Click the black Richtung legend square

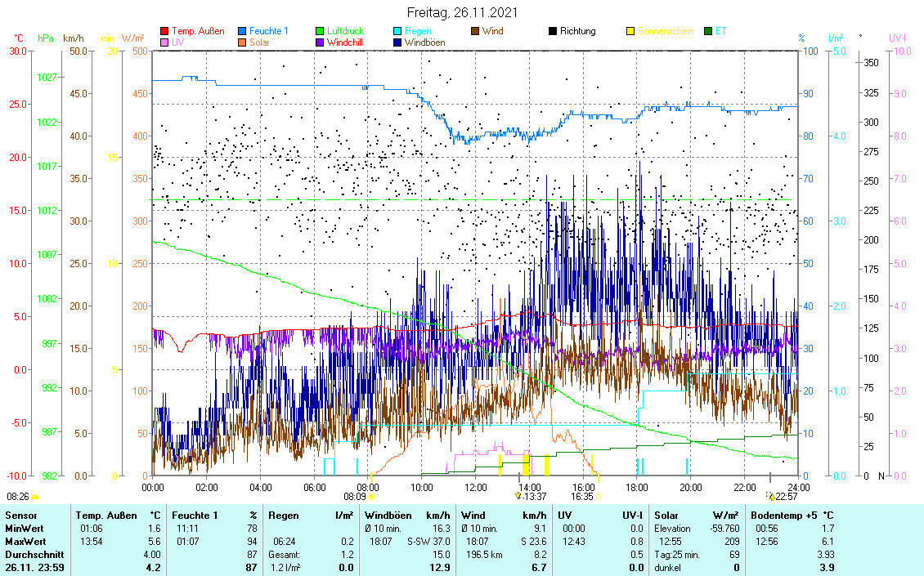click(553, 31)
